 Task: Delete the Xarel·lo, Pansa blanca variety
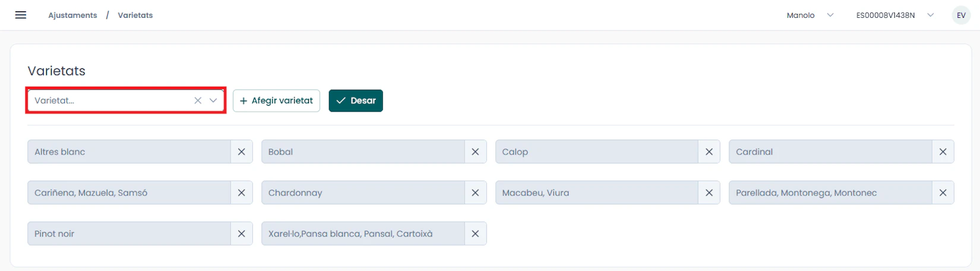coord(475,234)
